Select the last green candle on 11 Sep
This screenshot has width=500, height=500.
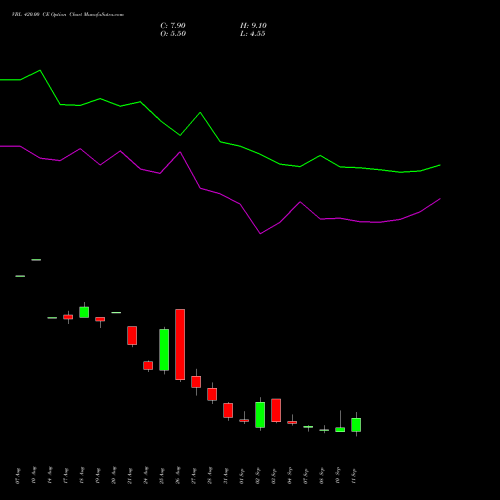point(356,425)
